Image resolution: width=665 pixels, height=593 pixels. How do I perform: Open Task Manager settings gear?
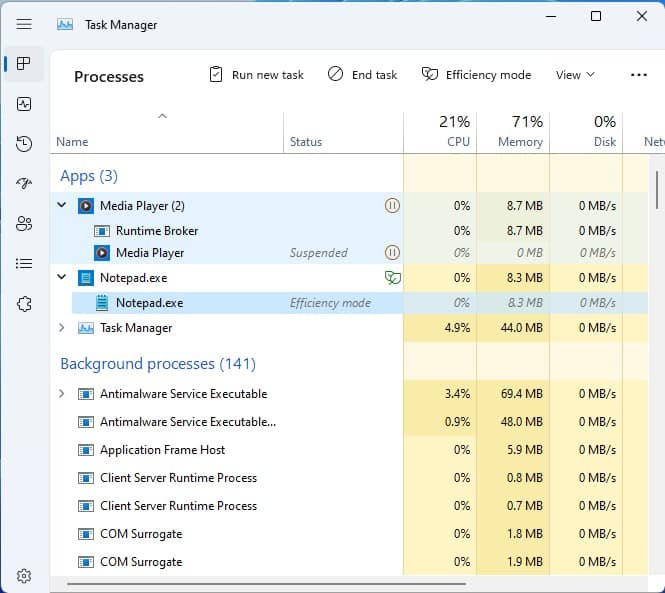(x=24, y=576)
